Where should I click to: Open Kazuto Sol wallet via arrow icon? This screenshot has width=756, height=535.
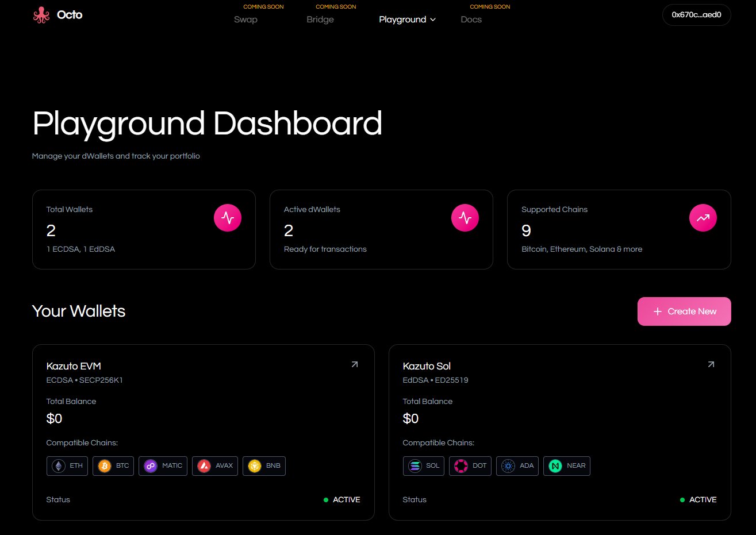[711, 364]
